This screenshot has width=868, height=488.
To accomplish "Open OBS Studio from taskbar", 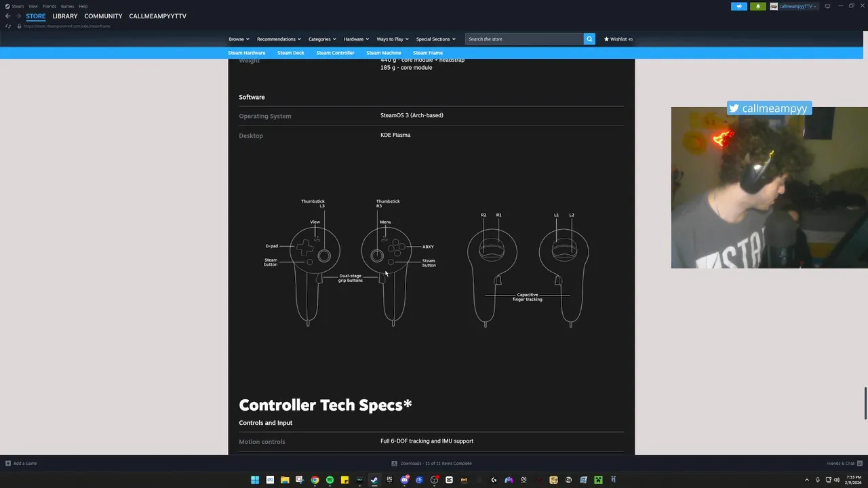I will point(434,480).
